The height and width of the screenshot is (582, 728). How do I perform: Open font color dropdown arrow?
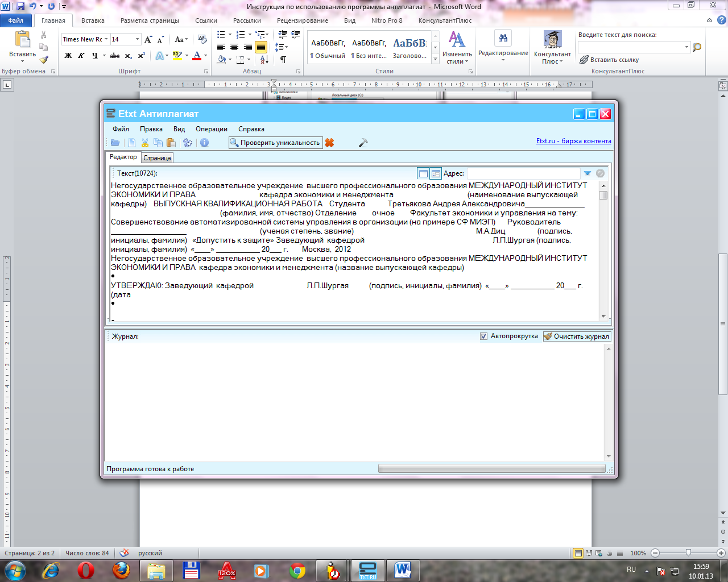pyautogui.click(x=205, y=56)
